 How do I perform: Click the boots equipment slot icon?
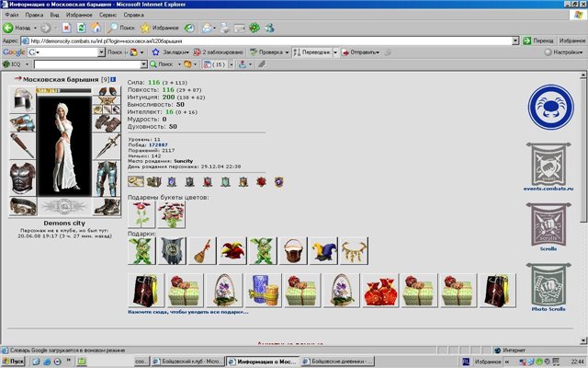click(x=106, y=206)
